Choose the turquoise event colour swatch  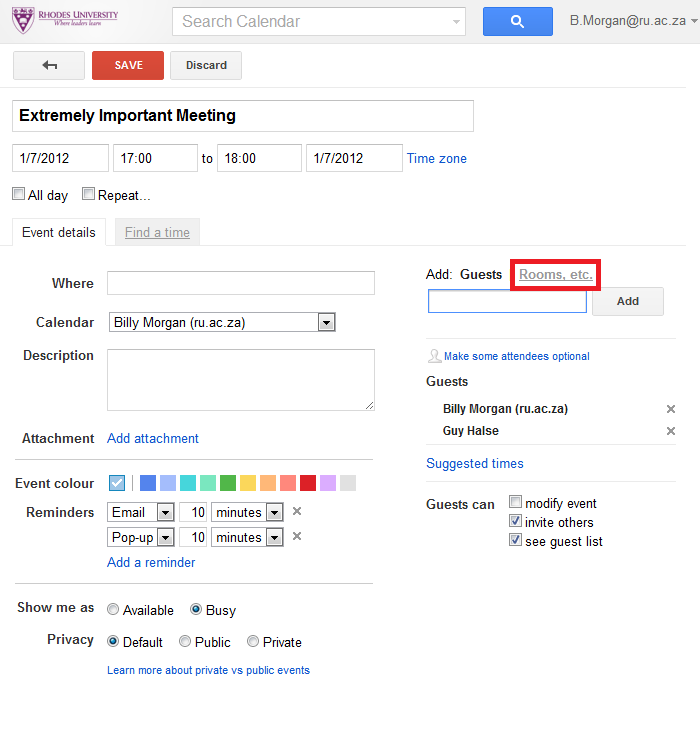188,483
